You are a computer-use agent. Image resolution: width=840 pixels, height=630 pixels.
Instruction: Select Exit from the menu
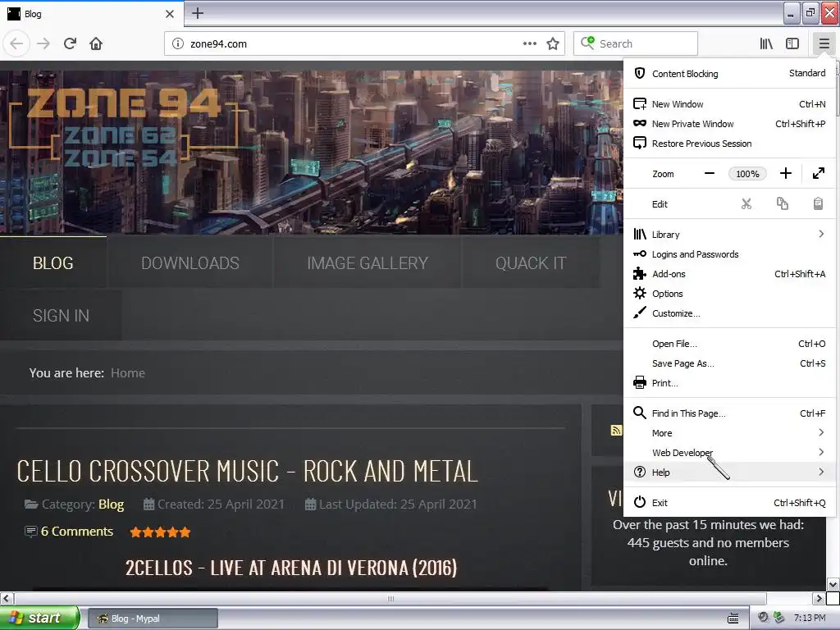tap(729, 503)
